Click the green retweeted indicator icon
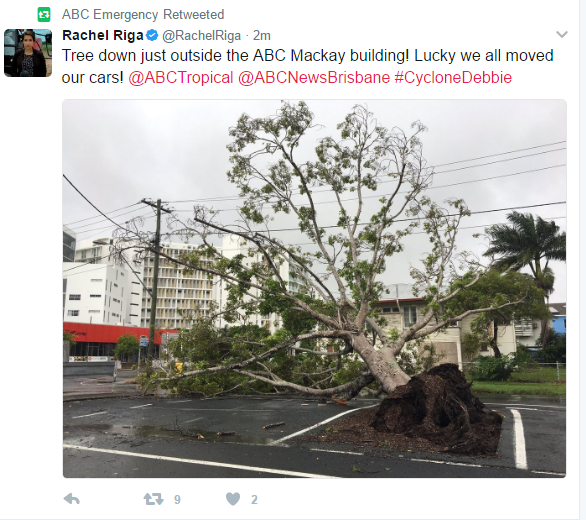This screenshot has height=520, width=586. [44, 15]
